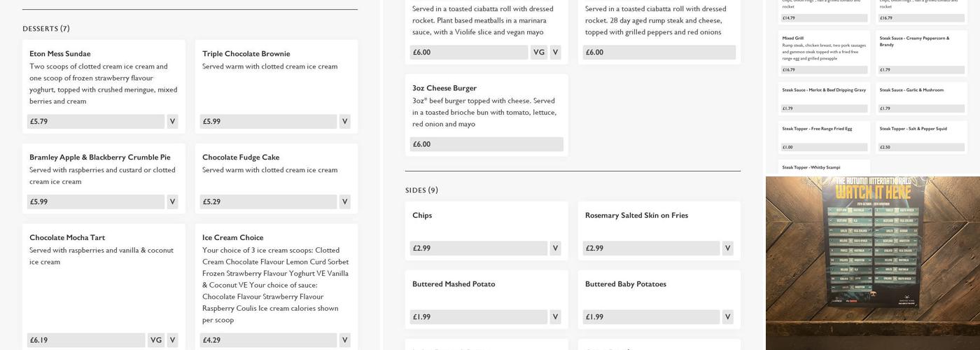Click the V badge on Buttered Baby Potatoes

pos(727,317)
